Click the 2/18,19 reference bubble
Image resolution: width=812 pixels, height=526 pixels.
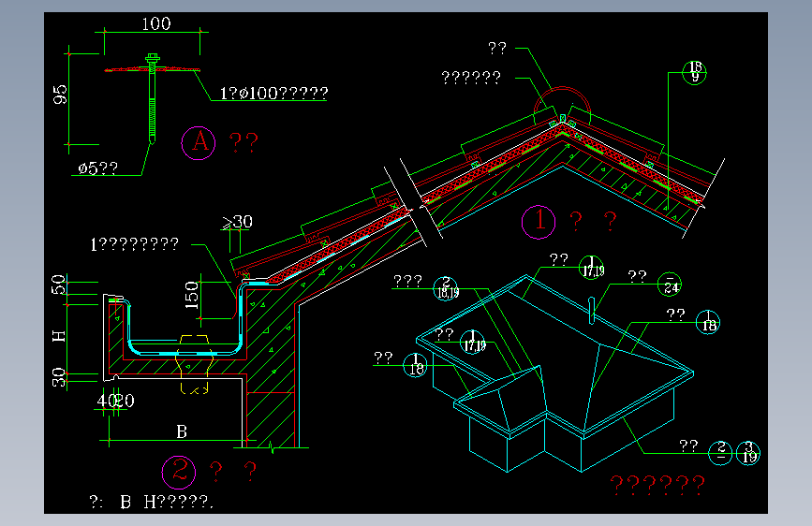[x=447, y=288]
